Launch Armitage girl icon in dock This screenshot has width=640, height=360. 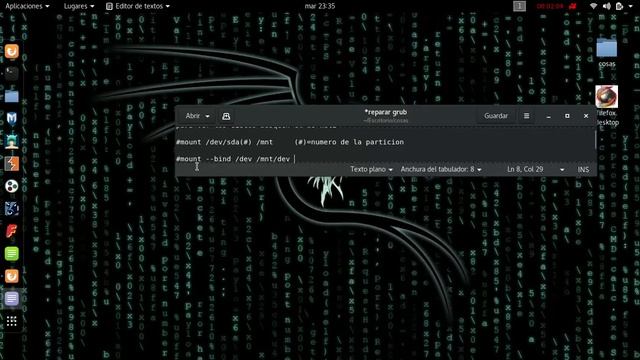[x=11, y=141]
